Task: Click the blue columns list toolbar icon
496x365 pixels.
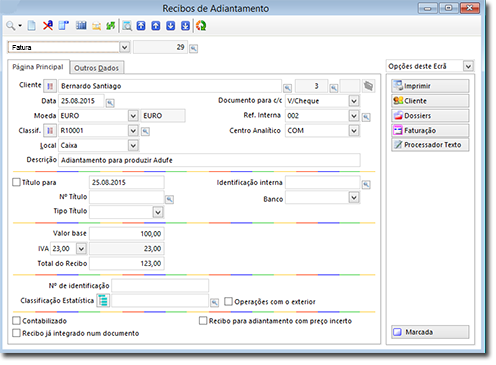Action: tap(81, 25)
